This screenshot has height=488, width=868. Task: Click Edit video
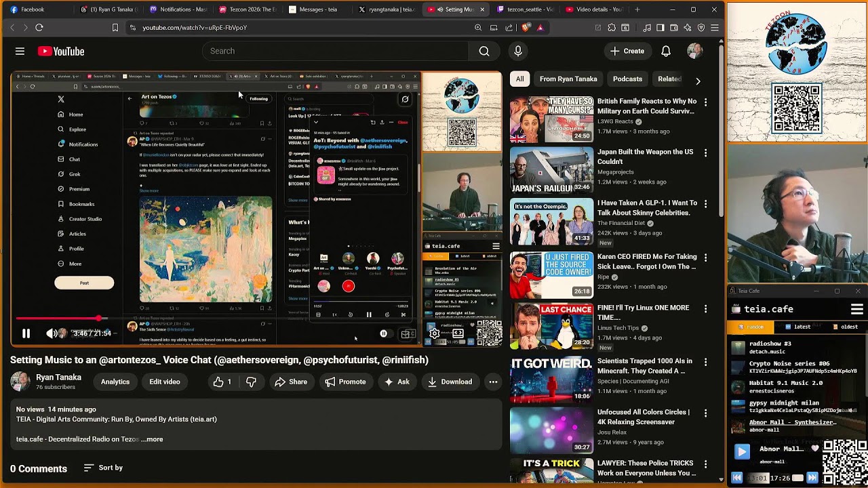165,382
